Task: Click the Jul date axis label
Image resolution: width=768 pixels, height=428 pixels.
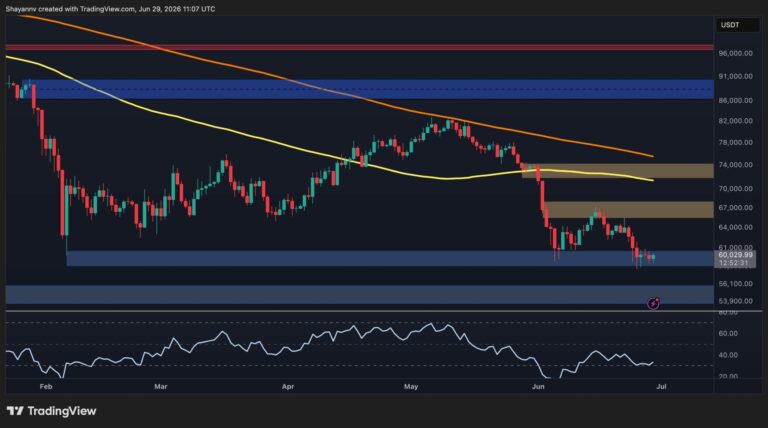Action: pos(661,386)
